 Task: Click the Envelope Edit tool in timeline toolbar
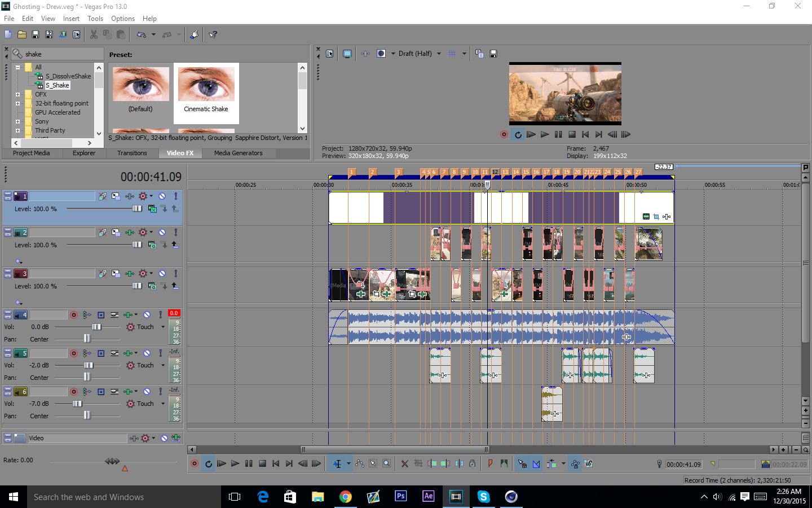(360, 464)
